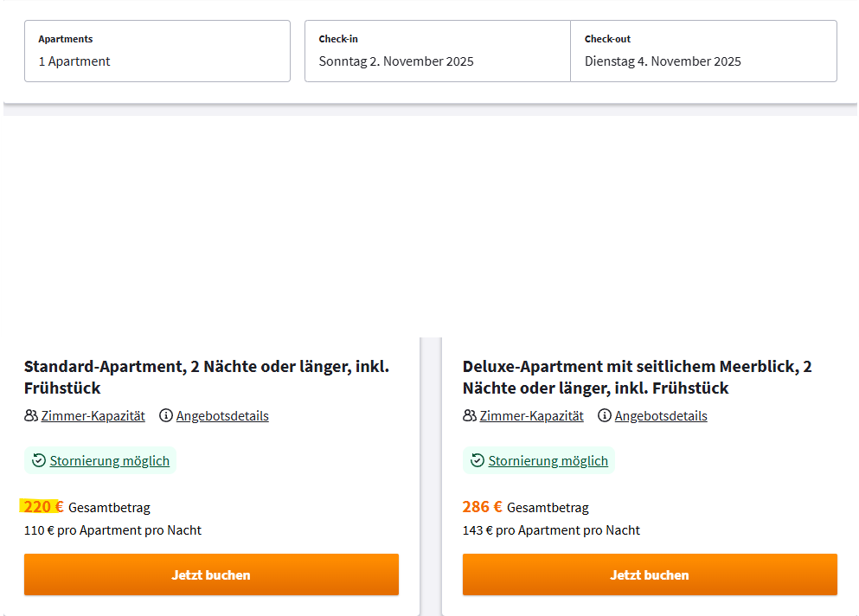Click the Deluxe-Apartment mit seitlichem Meerblick title
Screen dimensions: 859x616
[638, 377]
